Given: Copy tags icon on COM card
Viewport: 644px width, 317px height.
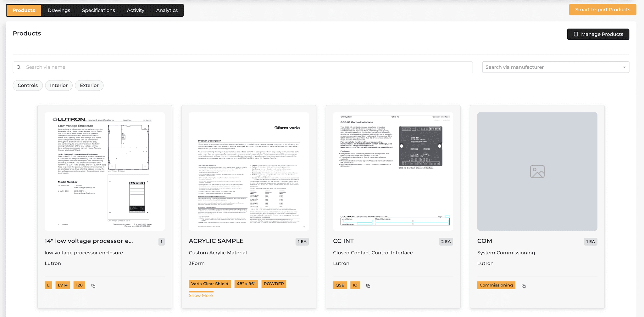Looking at the screenshot, I should click(524, 286).
